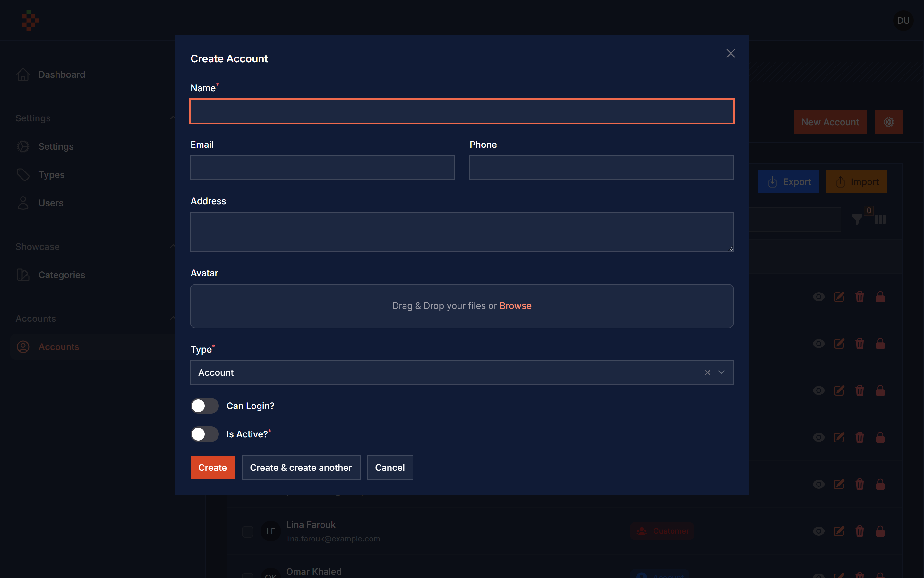Open the DU user avatar menu
The width and height of the screenshot is (924, 578).
point(903,21)
